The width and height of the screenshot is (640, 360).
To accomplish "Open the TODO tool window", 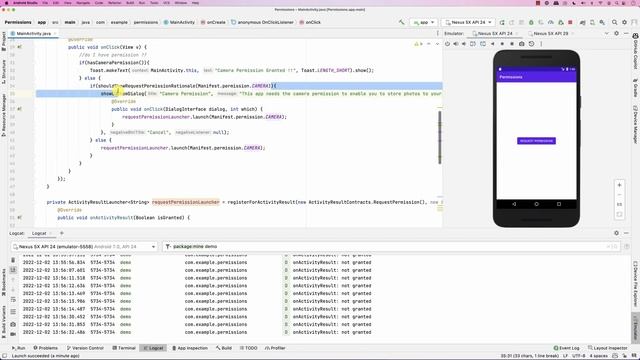I will [x=249, y=348].
